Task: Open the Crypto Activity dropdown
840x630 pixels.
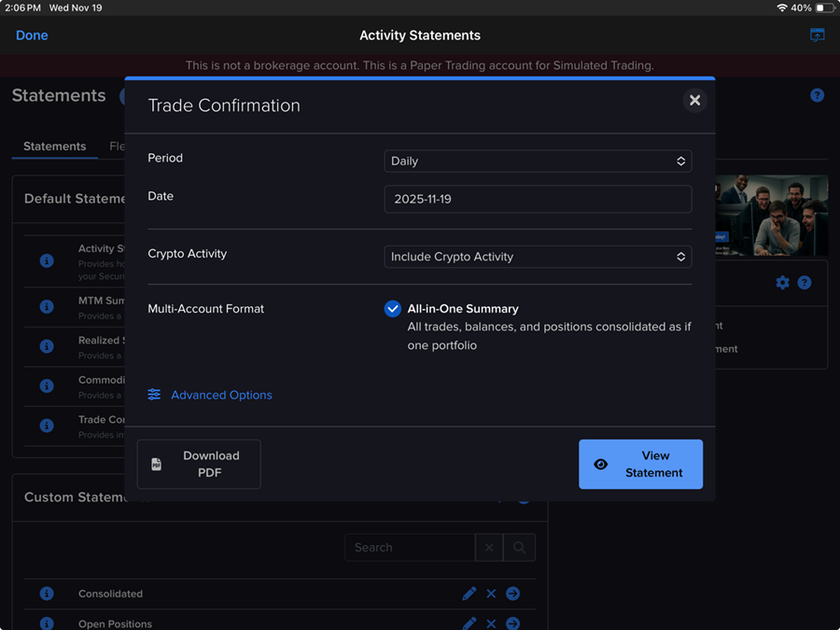Action: [x=538, y=256]
